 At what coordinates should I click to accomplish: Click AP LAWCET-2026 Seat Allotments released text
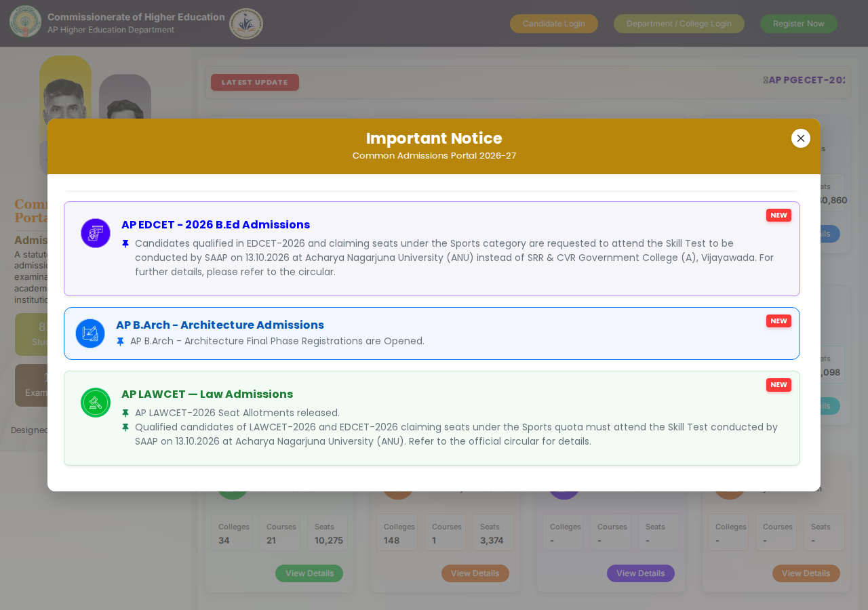237,413
